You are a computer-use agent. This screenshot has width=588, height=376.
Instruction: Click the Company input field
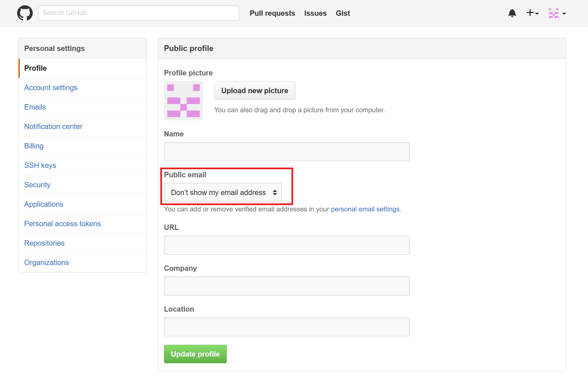[287, 286]
